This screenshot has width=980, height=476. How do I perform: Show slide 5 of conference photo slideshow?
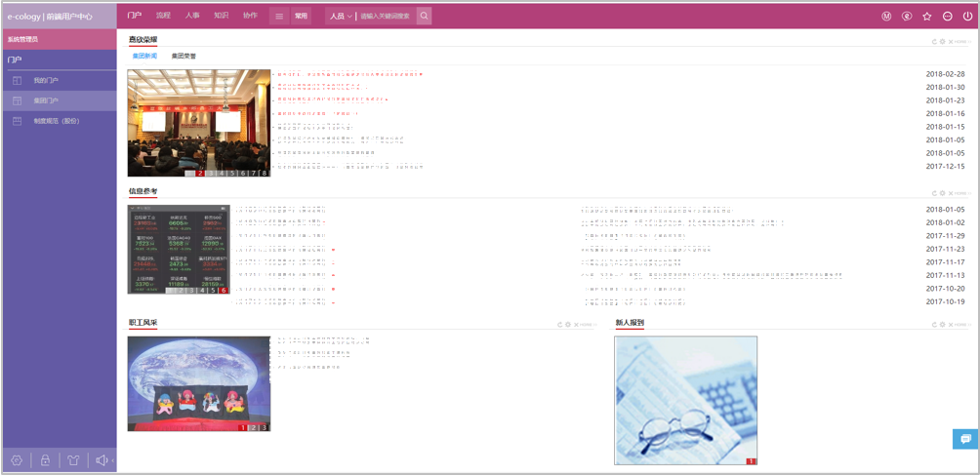pos(232,173)
